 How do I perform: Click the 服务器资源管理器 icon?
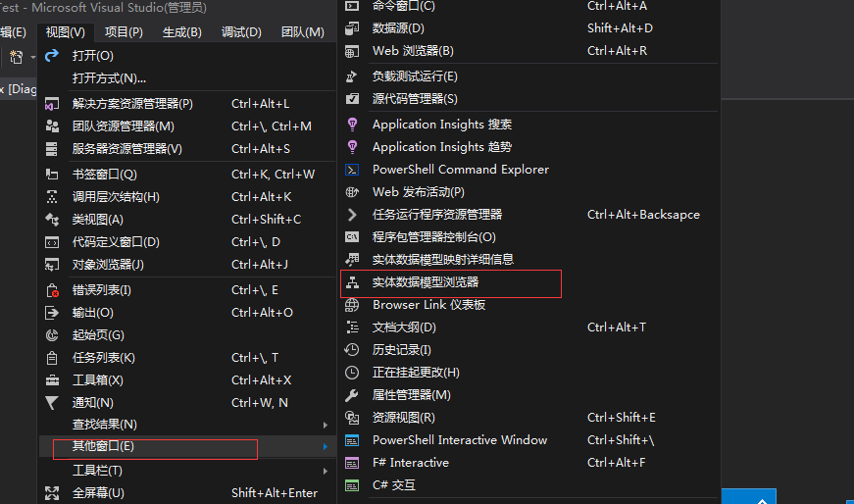tap(52, 149)
